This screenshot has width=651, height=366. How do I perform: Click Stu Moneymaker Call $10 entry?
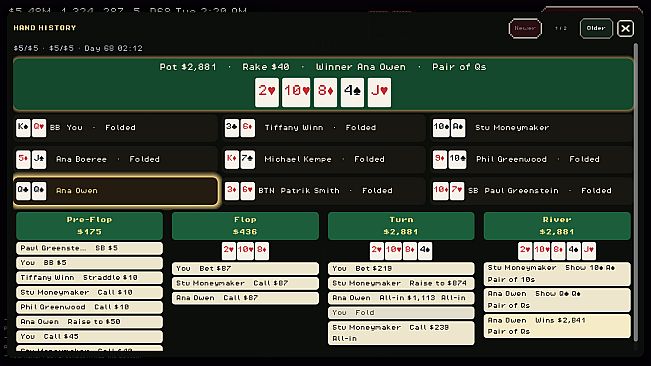[x=89, y=293]
